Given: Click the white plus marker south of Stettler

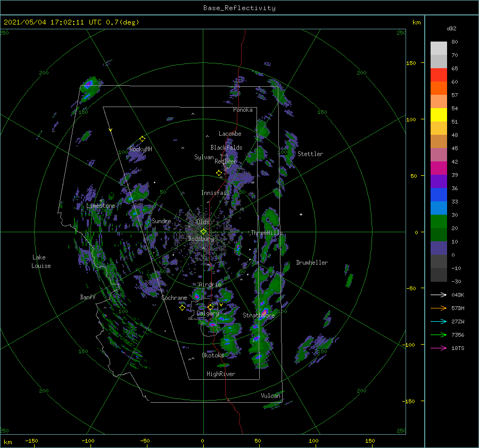Looking at the screenshot, I should point(301,214).
